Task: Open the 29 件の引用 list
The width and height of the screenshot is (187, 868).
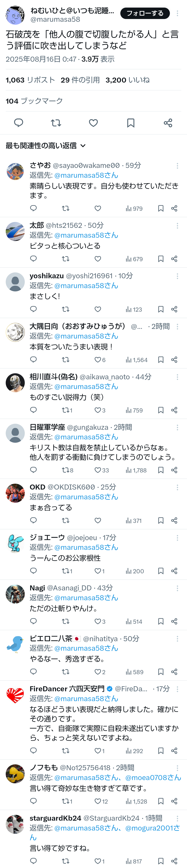Action: coord(80,80)
